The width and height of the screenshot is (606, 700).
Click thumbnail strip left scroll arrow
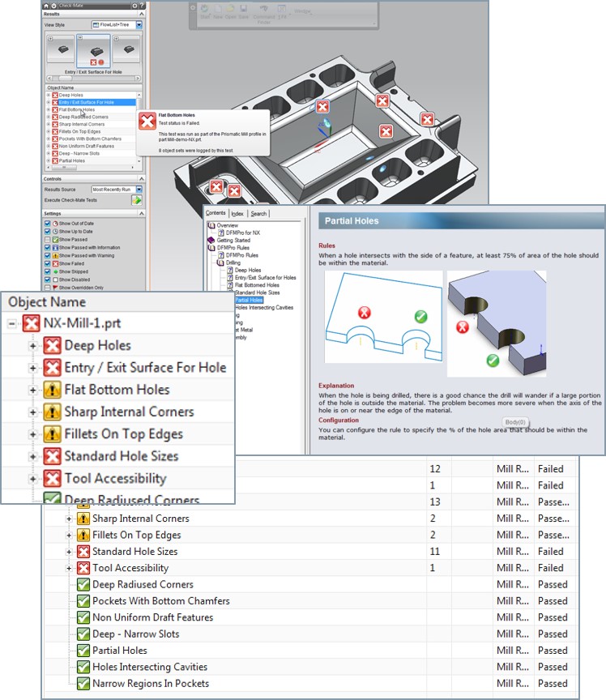click(x=49, y=78)
